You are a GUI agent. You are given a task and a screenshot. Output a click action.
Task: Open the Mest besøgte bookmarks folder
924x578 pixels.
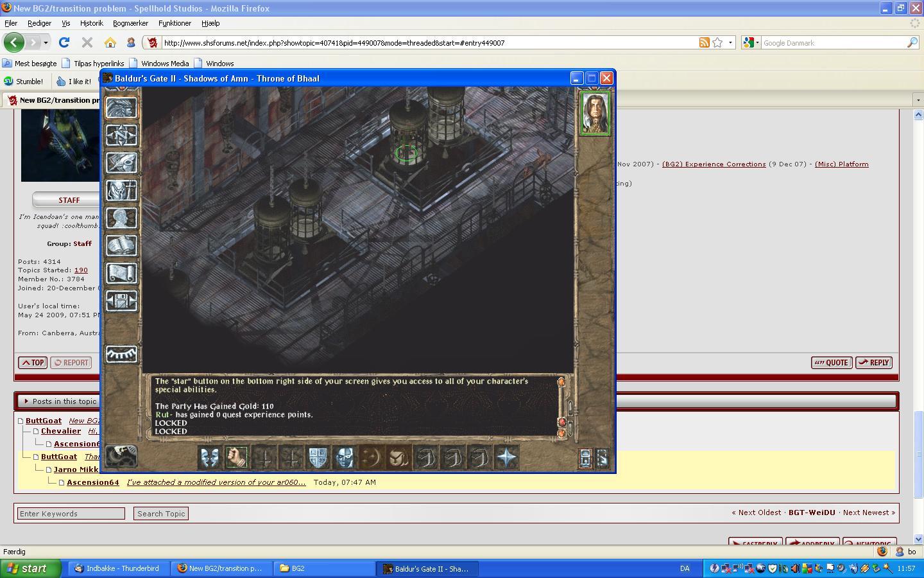click(30, 64)
